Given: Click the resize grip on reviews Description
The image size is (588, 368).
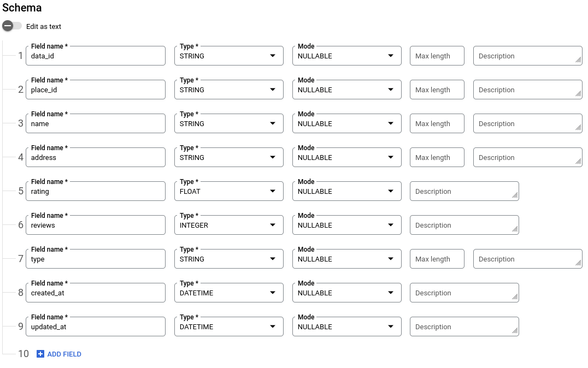Looking at the screenshot, I should [515, 230].
